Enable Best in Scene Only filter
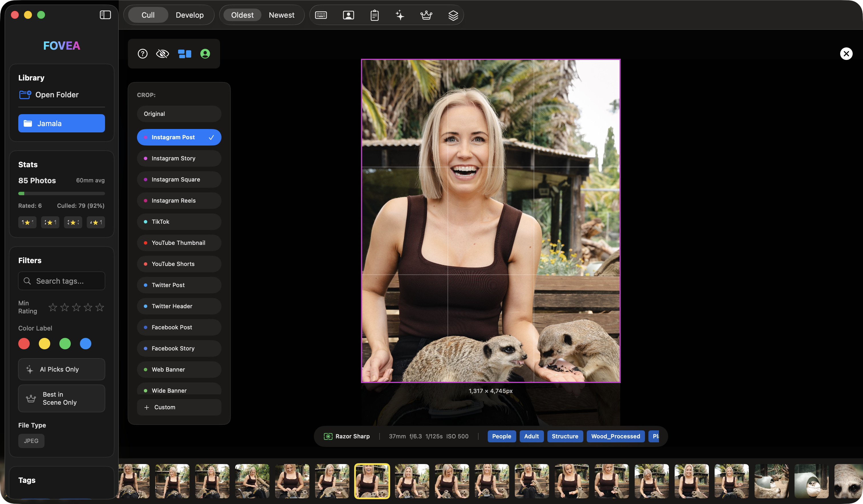The width and height of the screenshot is (863, 504). [62, 398]
